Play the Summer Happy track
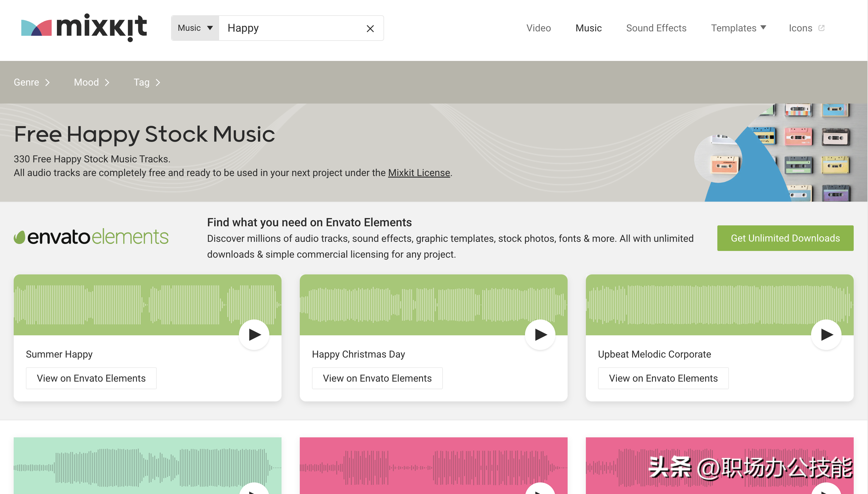868x494 pixels. (254, 335)
